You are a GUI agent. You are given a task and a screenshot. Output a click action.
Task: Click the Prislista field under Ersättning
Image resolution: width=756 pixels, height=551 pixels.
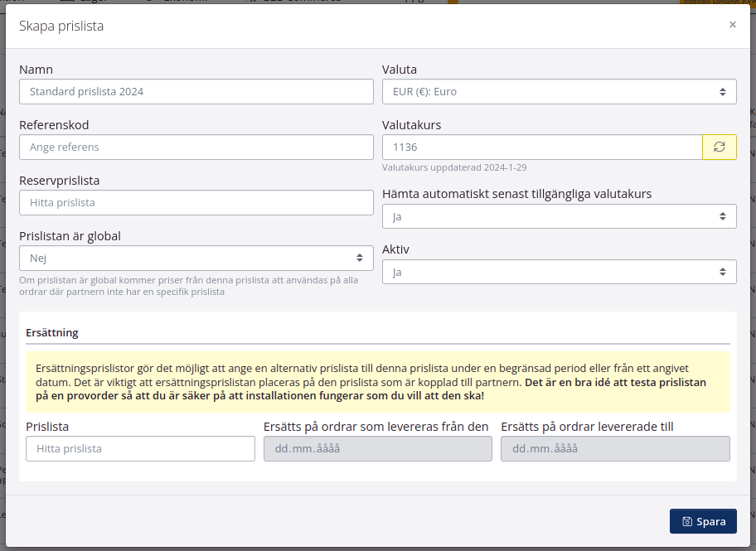pos(140,448)
